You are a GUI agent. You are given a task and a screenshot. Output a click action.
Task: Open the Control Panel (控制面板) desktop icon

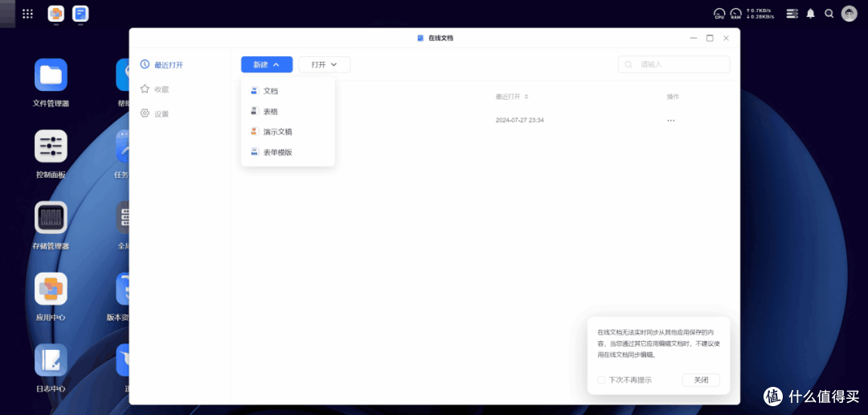(x=51, y=146)
